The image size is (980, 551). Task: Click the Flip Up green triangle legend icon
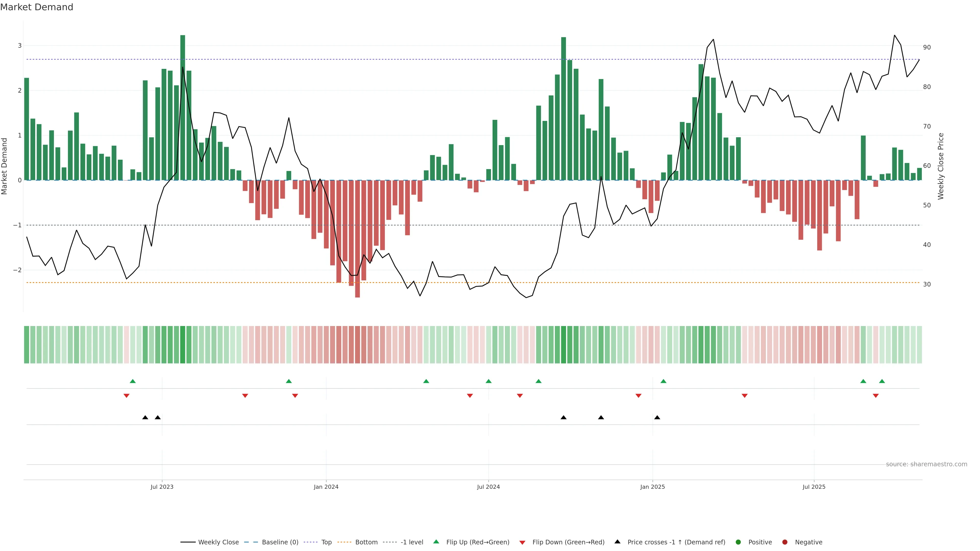coord(436,542)
